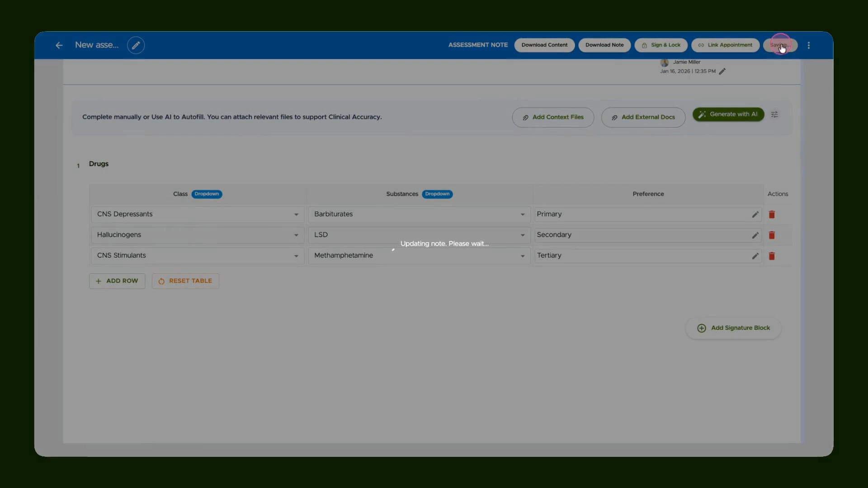
Task: Delete the CNS Depressants row
Action: click(x=772, y=215)
